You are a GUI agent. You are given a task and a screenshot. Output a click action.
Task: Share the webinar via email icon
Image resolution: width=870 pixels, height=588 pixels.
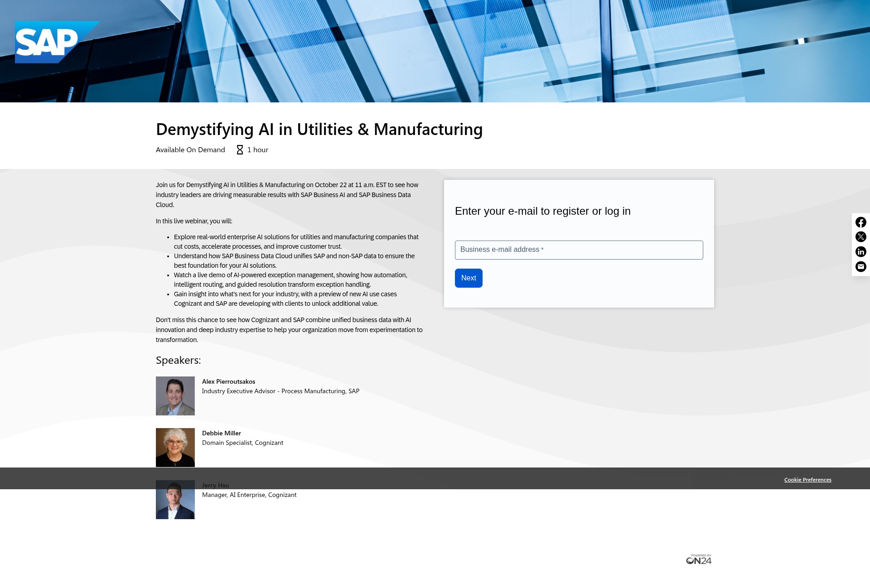click(860, 267)
